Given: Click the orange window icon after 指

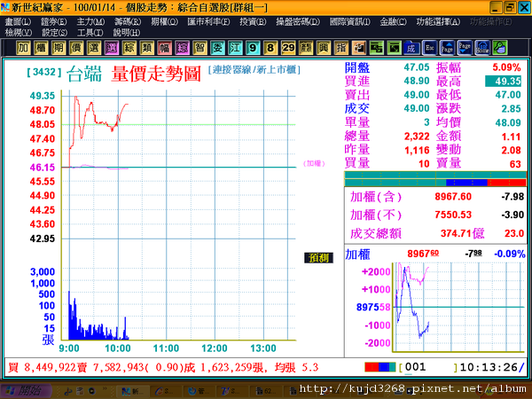Looking at the screenshot, I should tap(358, 48).
